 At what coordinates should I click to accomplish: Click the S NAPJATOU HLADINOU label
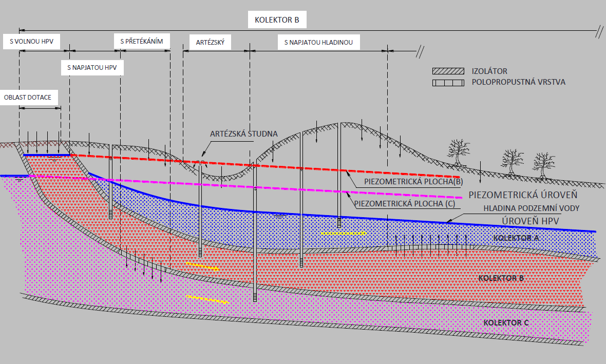[x=318, y=42]
